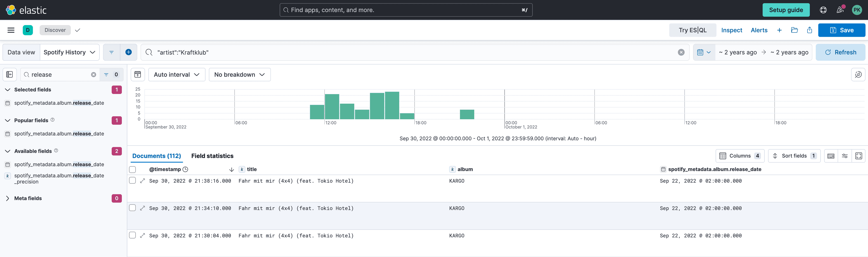The height and width of the screenshot is (257, 868).
Task: Open the display options sliders icon
Action: pos(845,156)
